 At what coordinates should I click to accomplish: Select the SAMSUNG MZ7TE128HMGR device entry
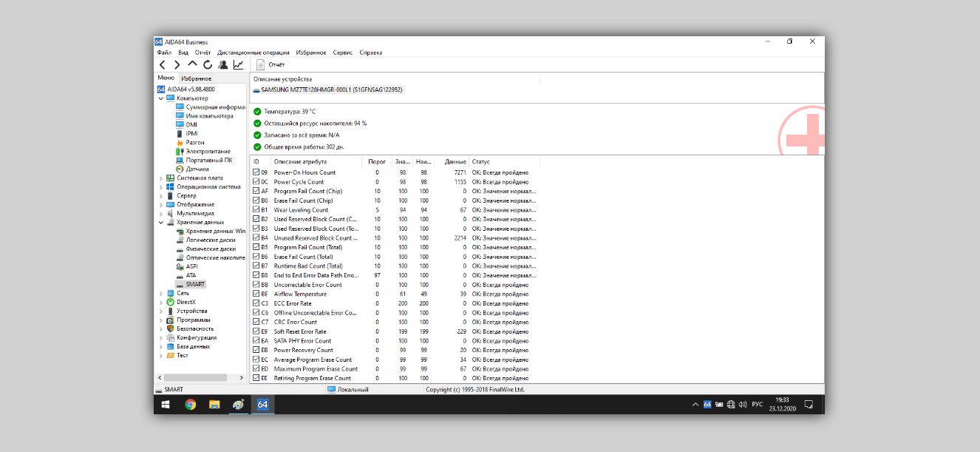(327, 90)
